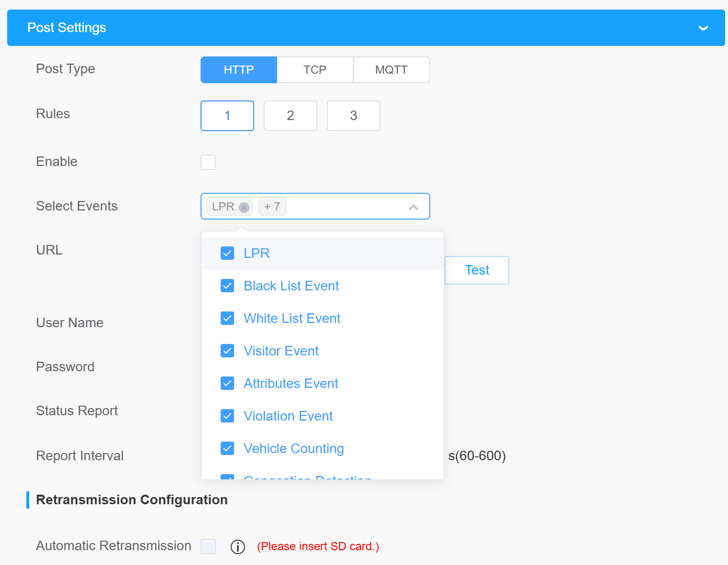
Task: Uncheck White List Event
Action: 227,318
